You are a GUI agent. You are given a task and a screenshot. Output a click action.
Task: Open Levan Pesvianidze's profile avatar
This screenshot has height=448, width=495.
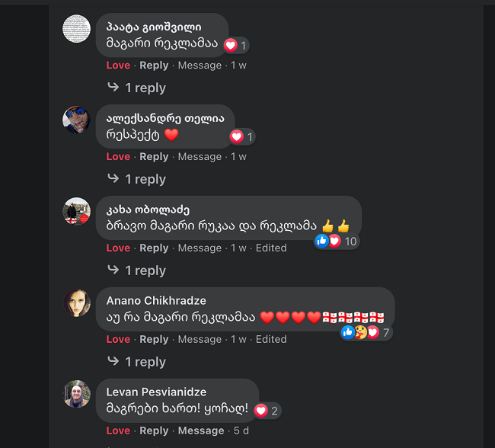(x=76, y=394)
